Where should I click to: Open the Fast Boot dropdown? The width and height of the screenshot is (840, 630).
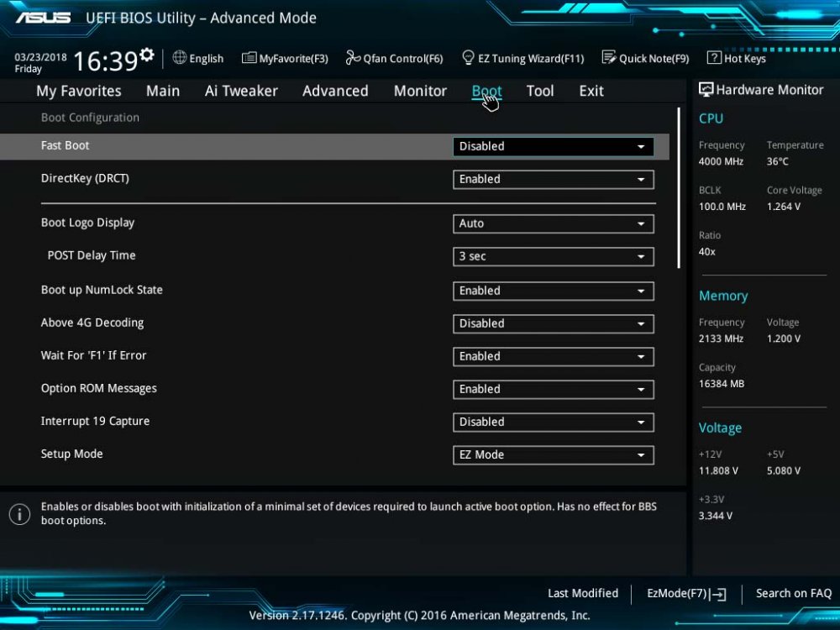point(553,146)
